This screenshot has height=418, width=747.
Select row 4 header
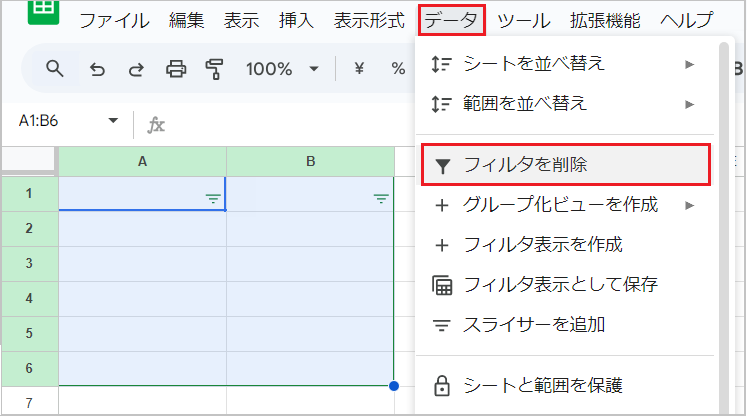(x=30, y=299)
